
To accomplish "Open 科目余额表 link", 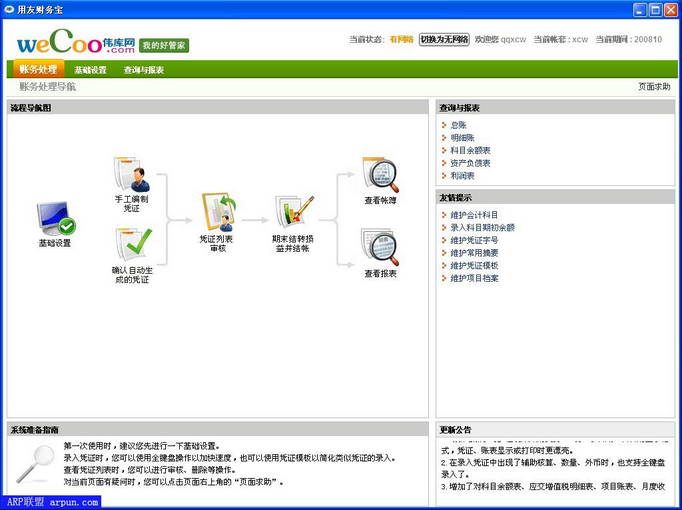I will 470,150.
